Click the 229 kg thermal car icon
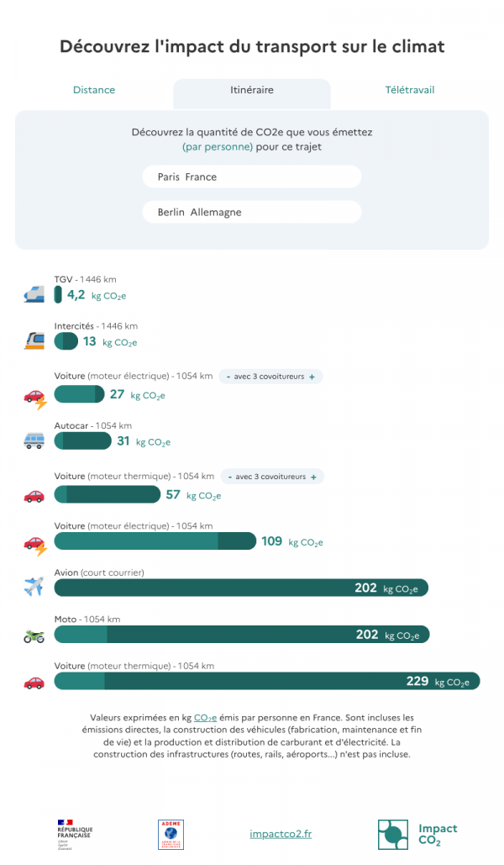Screen dimensions: 504x865 pos(34,683)
